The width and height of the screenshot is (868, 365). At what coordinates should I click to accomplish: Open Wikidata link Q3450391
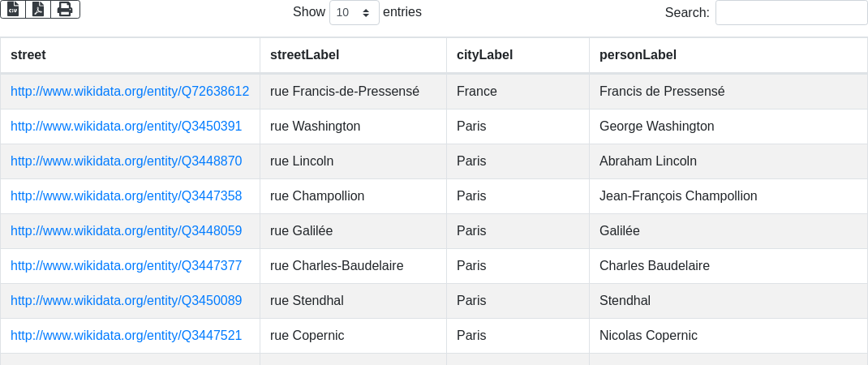(x=126, y=127)
